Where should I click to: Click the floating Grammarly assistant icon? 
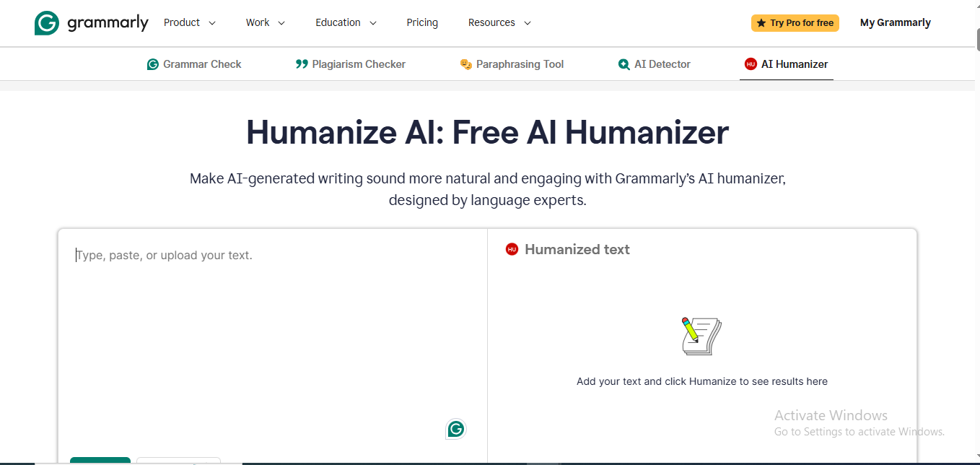click(455, 429)
